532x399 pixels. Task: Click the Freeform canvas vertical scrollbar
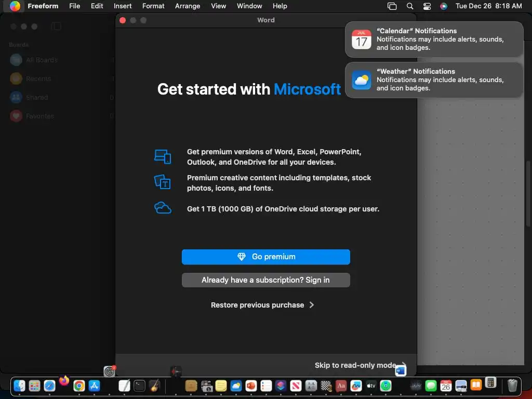[528, 193]
